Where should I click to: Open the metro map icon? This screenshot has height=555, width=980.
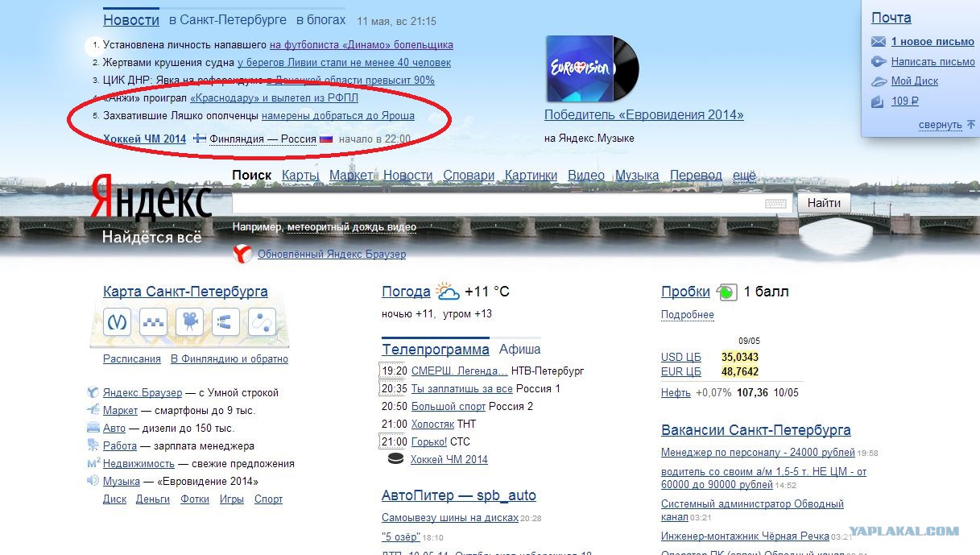point(118,322)
